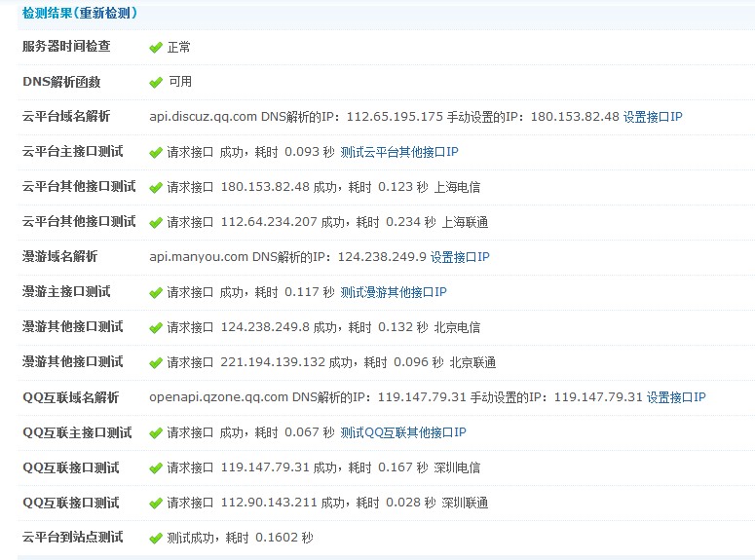Click check icon for 124.238.249.8 request
Screen dimensions: 755x560
point(156,328)
